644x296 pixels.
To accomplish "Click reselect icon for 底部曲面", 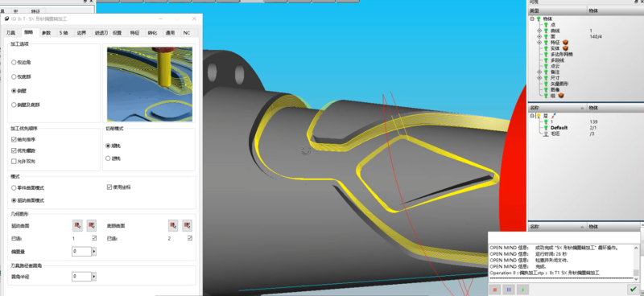I will point(188,225).
